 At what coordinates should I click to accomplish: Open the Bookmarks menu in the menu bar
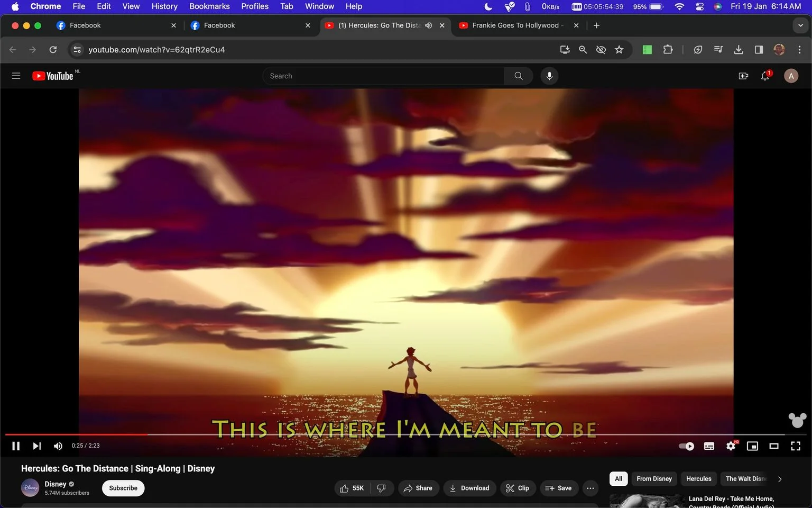209,6
